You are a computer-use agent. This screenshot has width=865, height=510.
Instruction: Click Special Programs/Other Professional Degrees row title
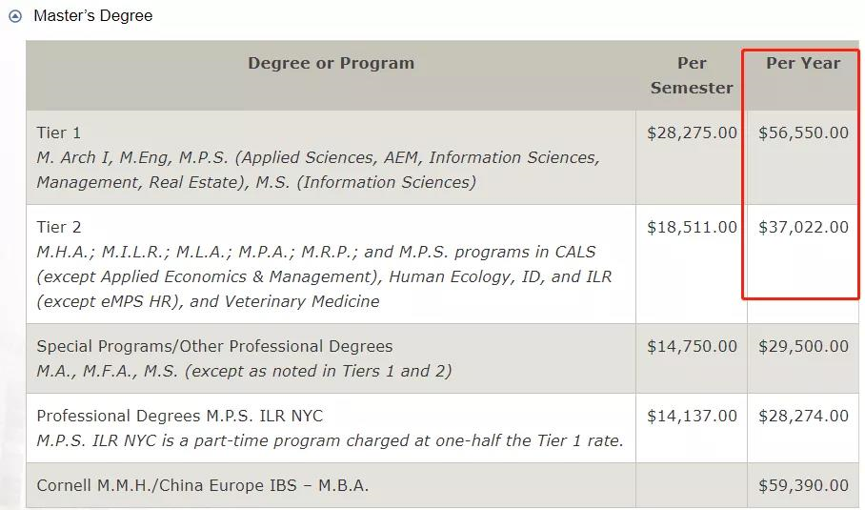pyautogui.click(x=215, y=346)
